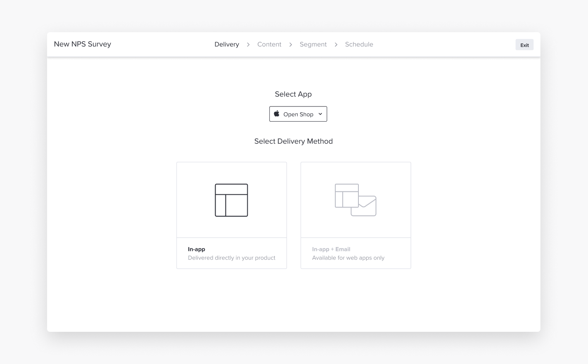Click 'Delivered directly in your product' text
Image resolution: width=588 pixels, height=364 pixels.
click(x=232, y=258)
